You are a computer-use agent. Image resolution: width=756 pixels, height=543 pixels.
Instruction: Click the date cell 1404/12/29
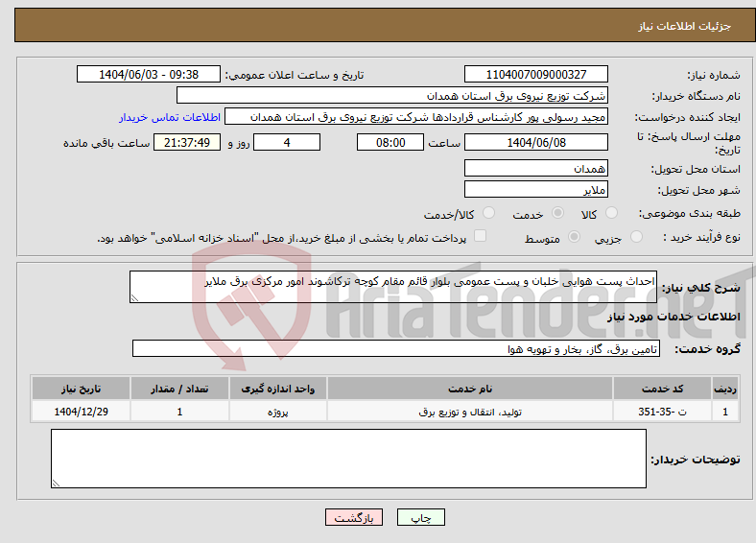[81, 412]
